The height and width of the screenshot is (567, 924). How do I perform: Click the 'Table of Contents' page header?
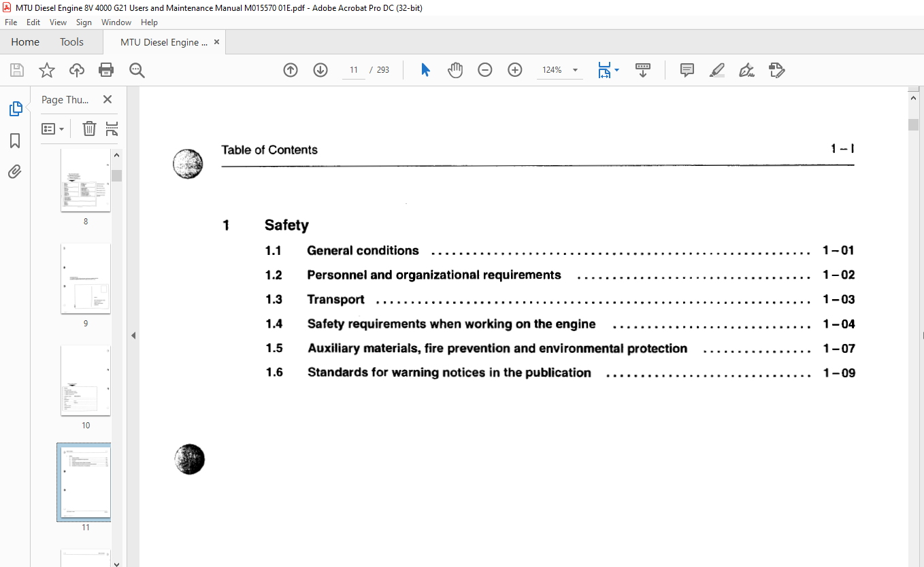click(269, 150)
